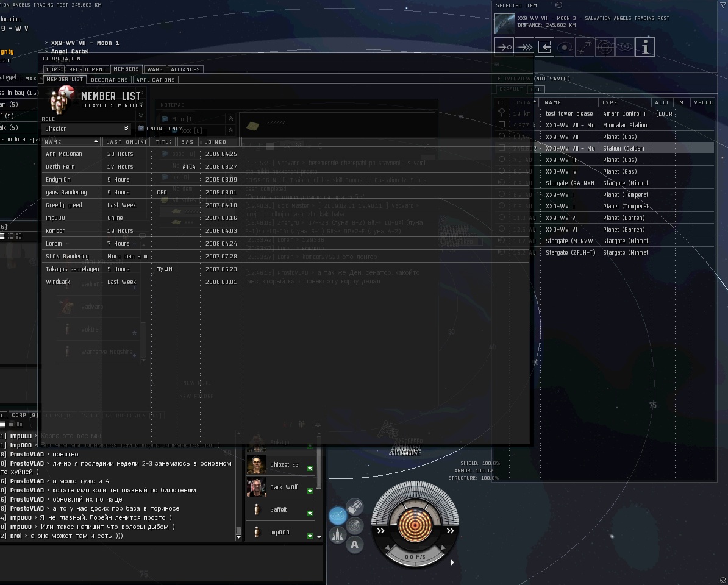Click the capacitor display on the ship HUD
This screenshot has width=728, height=585.
[415, 525]
